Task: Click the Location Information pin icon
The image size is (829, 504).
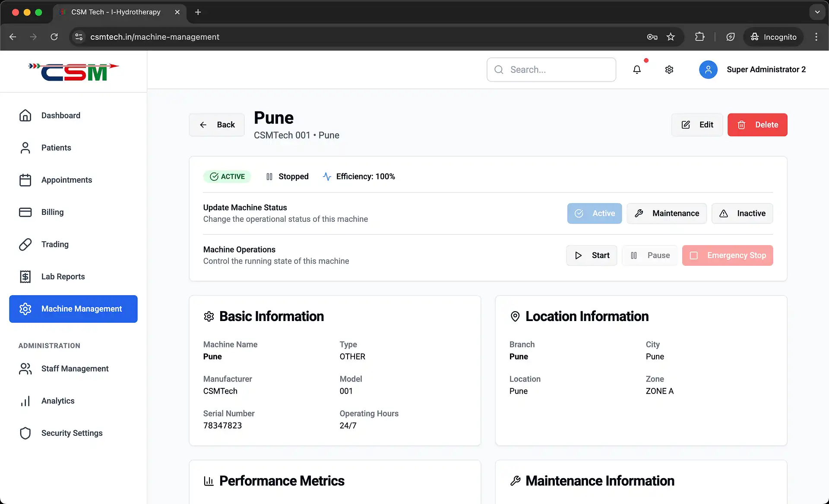Action: [515, 316]
